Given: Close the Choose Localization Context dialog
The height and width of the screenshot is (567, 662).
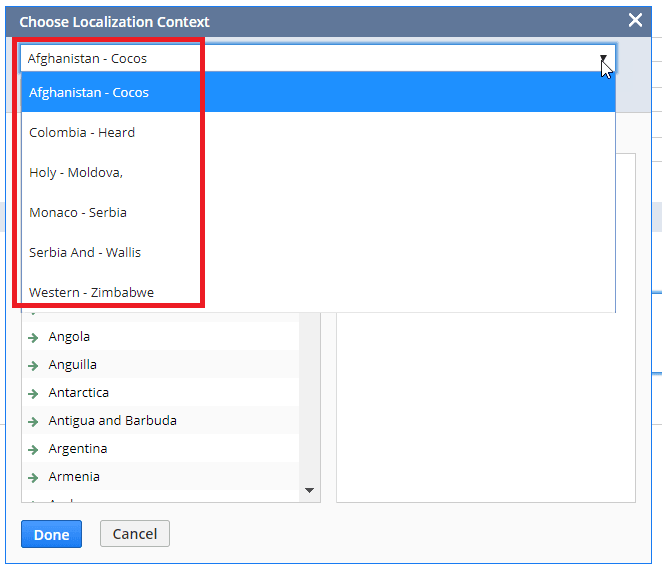Looking at the screenshot, I should click(x=635, y=20).
